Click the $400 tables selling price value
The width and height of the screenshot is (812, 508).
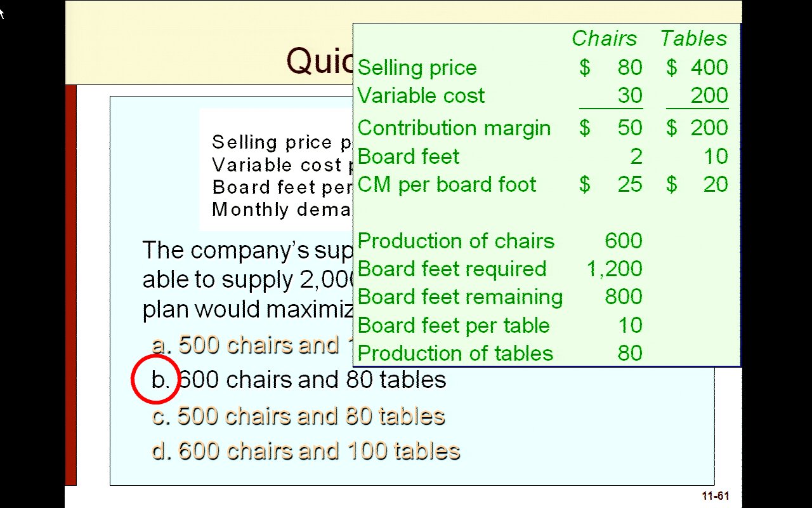(x=697, y=68)
